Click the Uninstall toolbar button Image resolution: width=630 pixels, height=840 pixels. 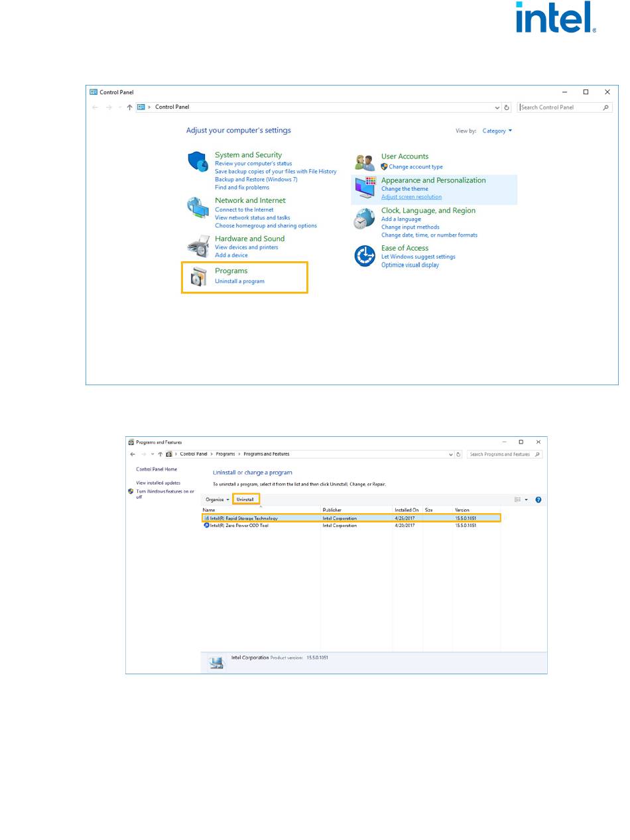[245, 499]
